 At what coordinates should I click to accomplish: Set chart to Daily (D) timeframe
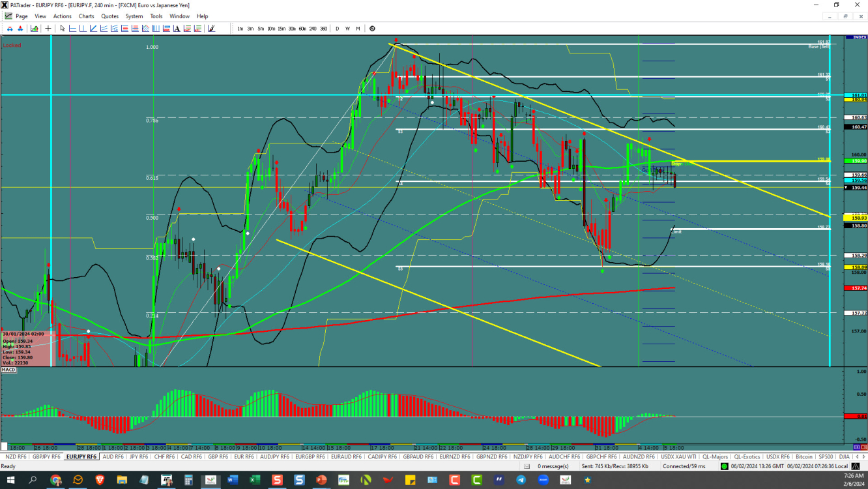click(337, 29)
